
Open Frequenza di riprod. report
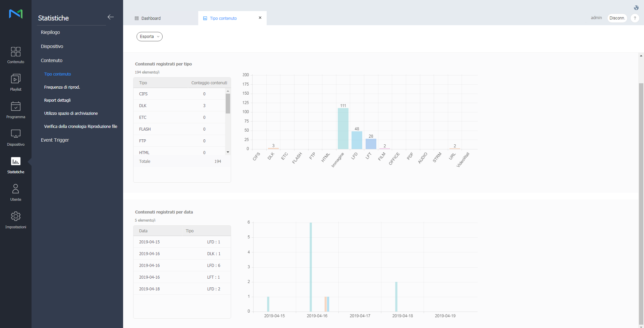coord(62,87)
